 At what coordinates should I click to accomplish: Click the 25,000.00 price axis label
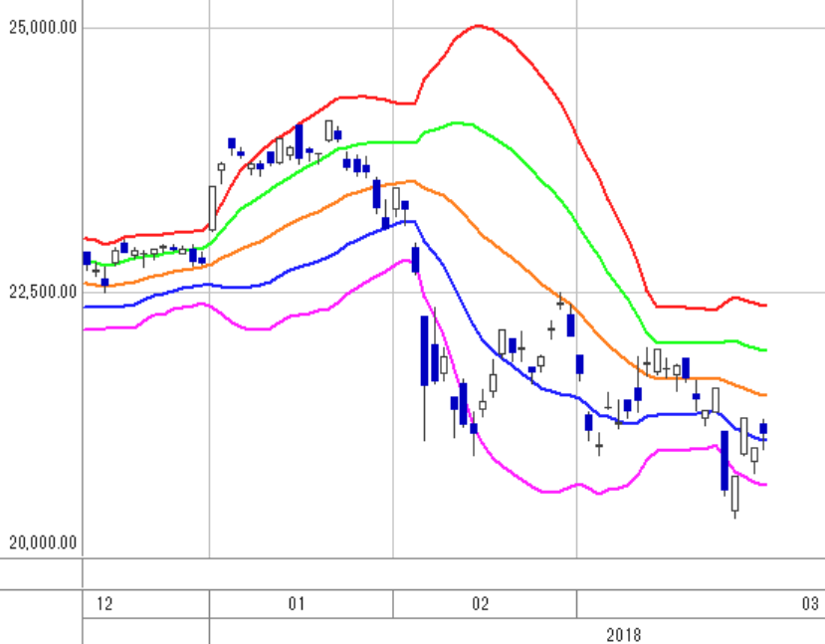(x=43, y=27)
